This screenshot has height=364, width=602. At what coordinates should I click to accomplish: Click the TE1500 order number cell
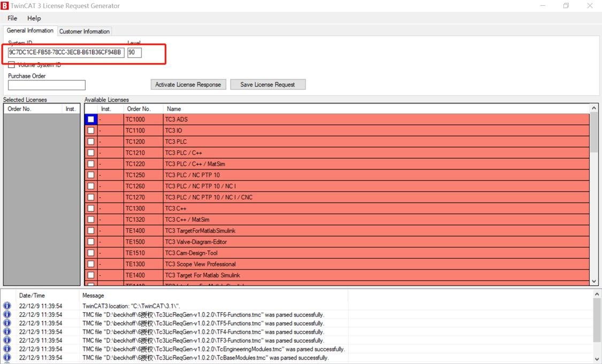(x=143, y=242)
